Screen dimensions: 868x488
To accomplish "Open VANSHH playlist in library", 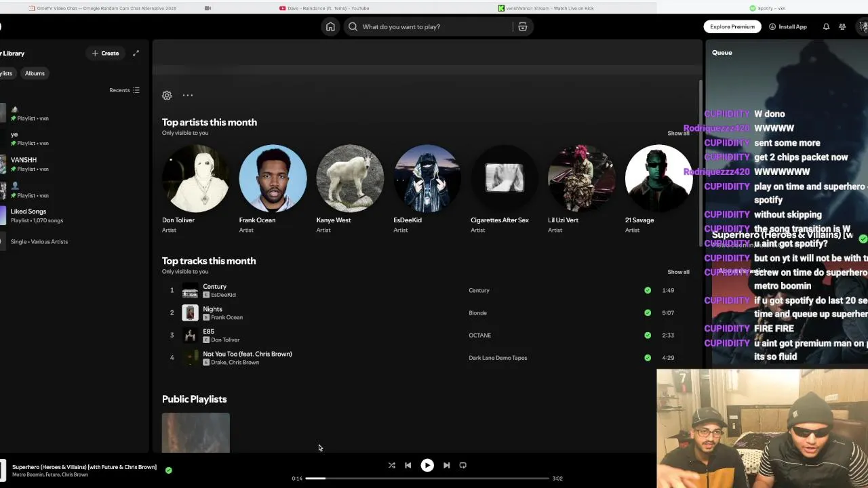I will coord(71,164).
